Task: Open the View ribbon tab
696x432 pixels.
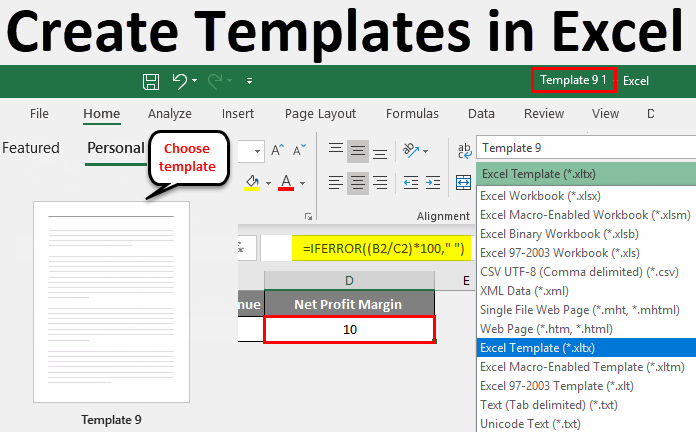Action: point(605,114)
